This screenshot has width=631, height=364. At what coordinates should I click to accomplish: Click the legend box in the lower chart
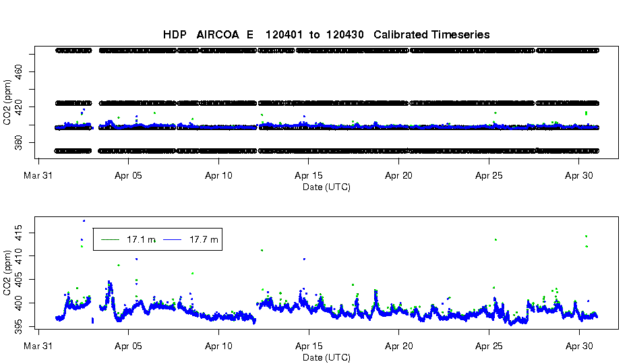coord(158,239)
